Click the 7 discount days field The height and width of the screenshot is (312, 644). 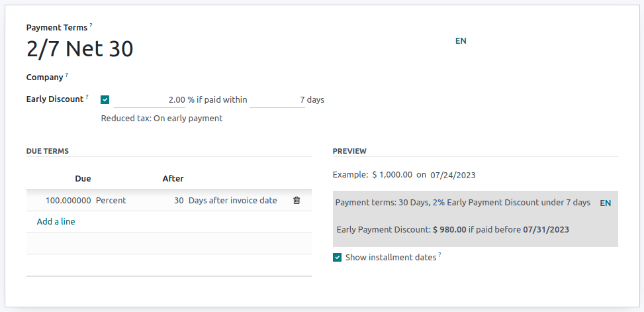click(x=277, y=100)
